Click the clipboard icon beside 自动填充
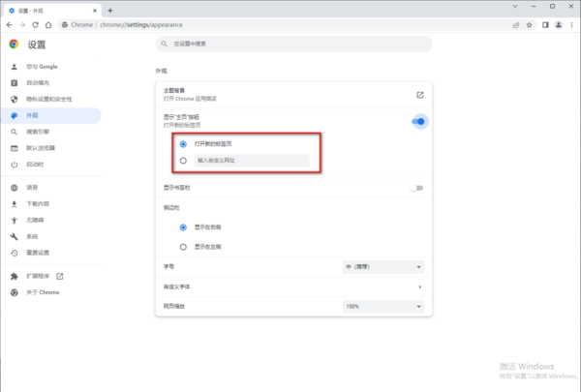Screen dimensions: 581x392 pyautogui.click(x=15, y=83)
